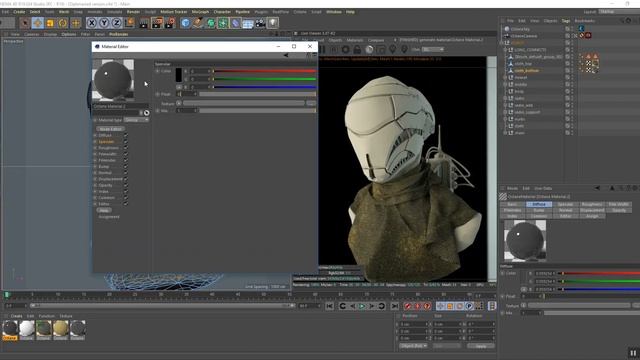
Task: Click Apply button in coordinates panel
Action: pyautogui.click(x=481, y=346)
